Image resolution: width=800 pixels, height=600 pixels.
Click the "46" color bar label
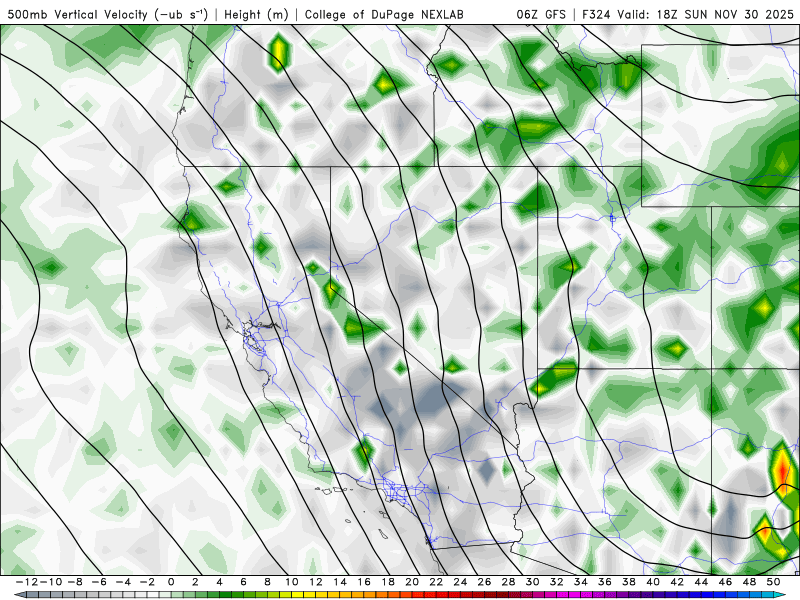(x=726, y=582)
